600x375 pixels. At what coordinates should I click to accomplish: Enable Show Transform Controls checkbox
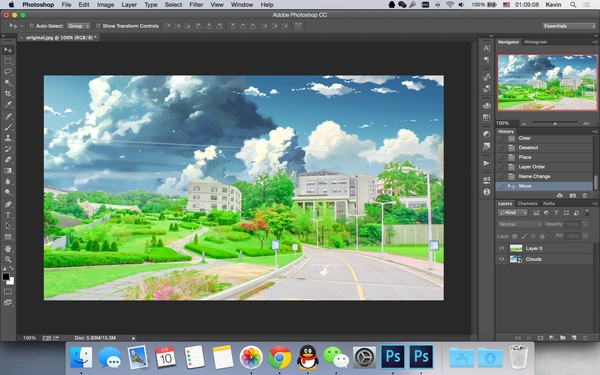(98, 26)
